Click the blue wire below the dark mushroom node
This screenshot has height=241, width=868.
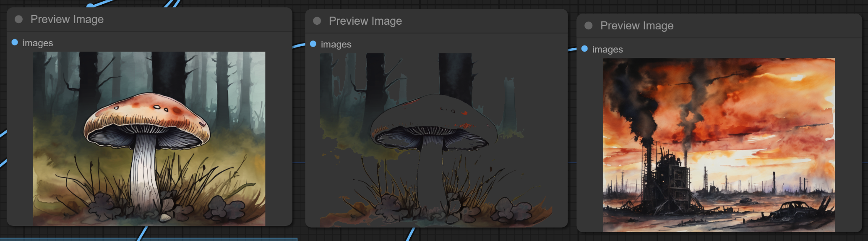[x=410, y=234]
